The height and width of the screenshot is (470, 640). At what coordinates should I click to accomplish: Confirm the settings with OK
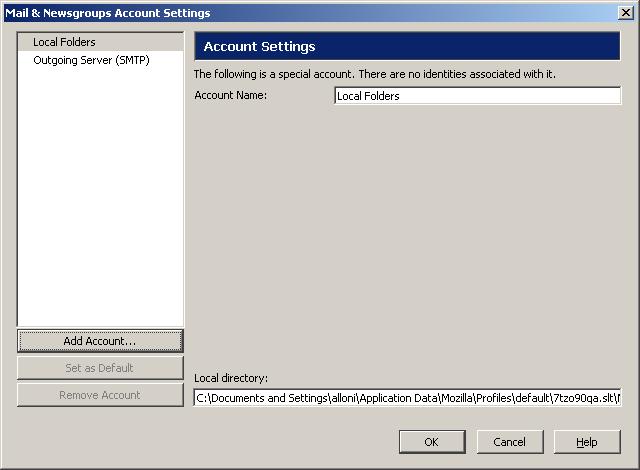[431, 442]
